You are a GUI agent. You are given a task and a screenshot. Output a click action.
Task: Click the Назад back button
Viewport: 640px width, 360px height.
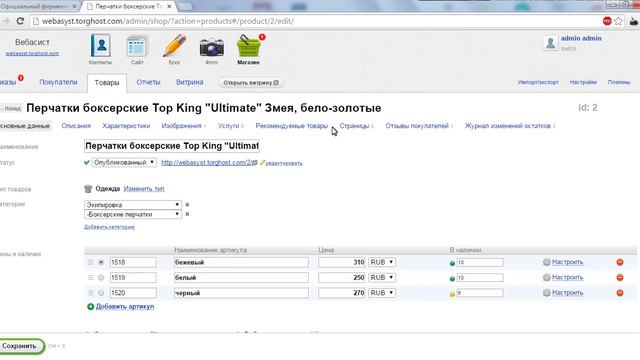tap(11, 109)
